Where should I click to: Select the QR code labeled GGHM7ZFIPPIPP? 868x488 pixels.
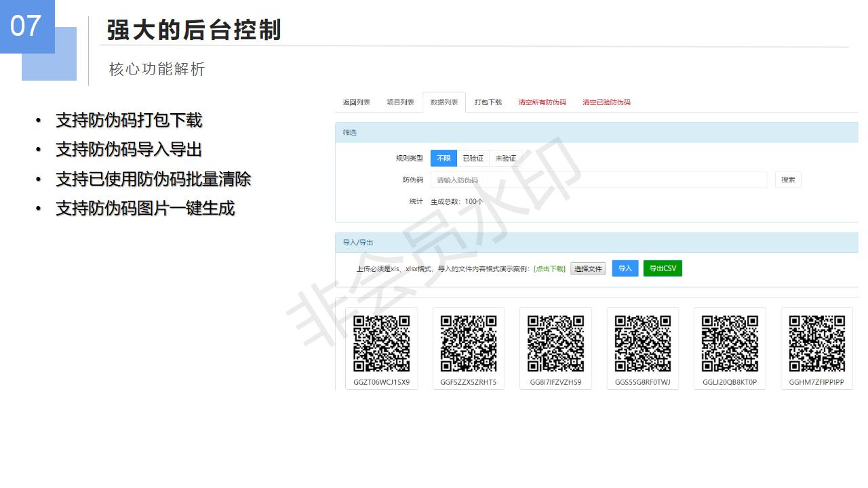point(816,344)
